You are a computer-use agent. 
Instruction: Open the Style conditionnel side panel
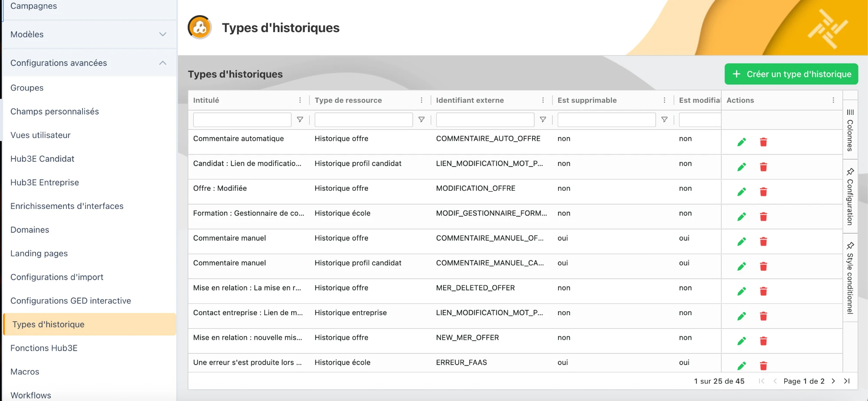tap(850, 278)
